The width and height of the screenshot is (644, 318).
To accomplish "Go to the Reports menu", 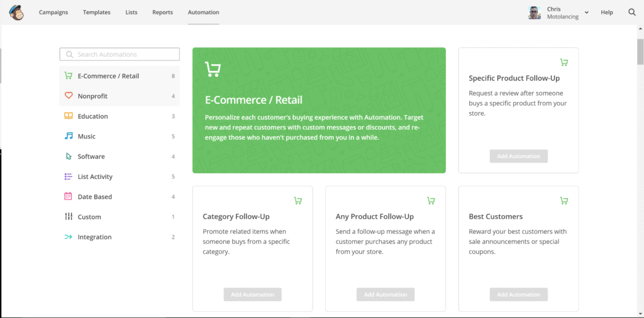I will pyautogui.click(x=163, y=13).
